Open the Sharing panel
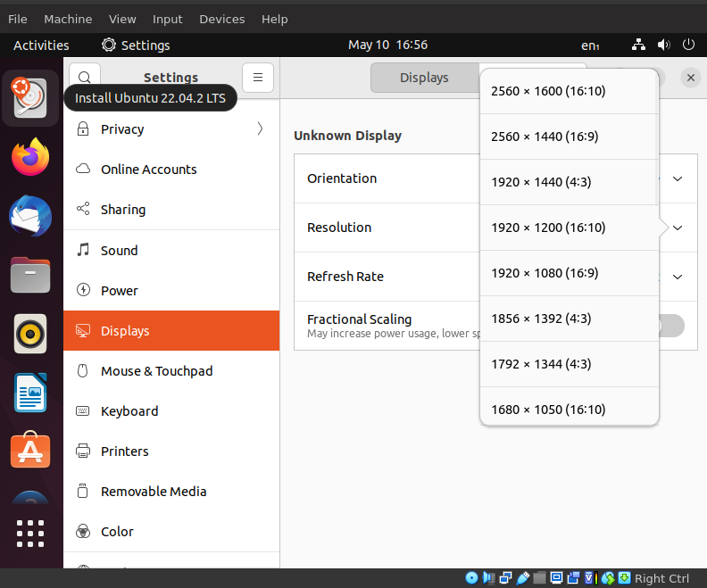This screenshot has height=588, width=707. (171, 210)
